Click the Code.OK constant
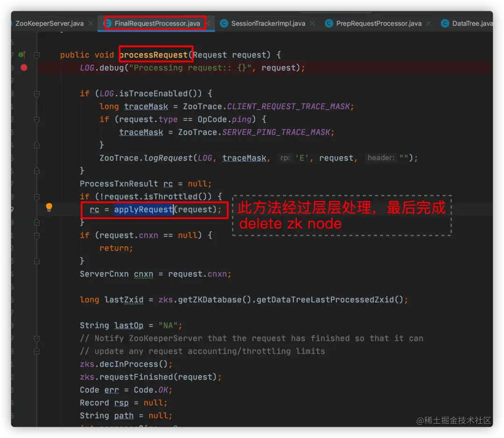The height and width of the screenshot is (438, 504). pyautogui.click(x=151, y=390)
